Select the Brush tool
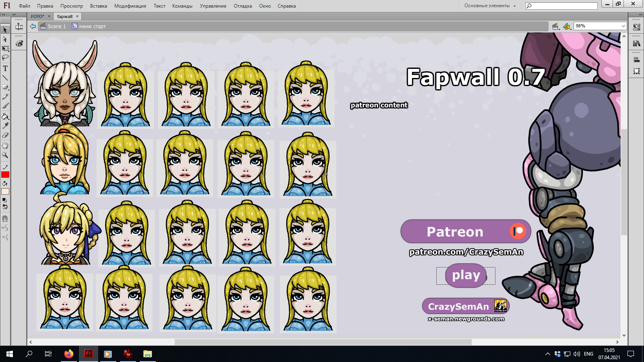Screen dimensions: 644x362 [x=5, y=106]
